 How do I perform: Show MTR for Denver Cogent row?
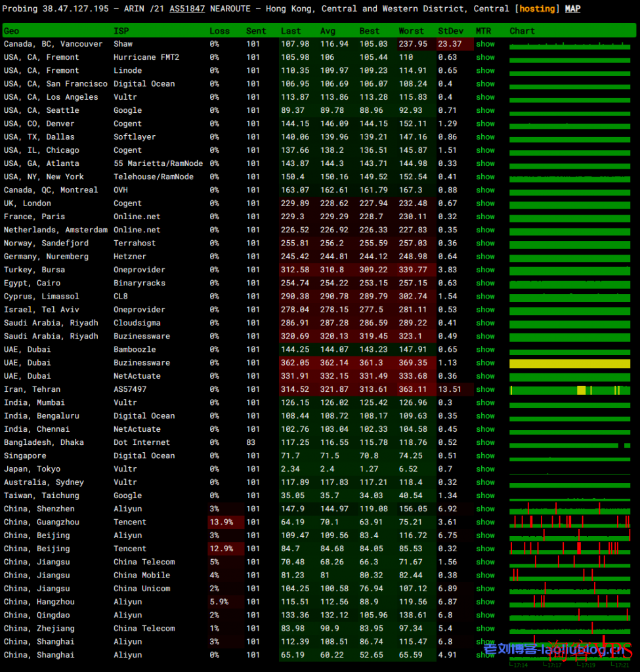pyautogui.click(x=485, y=123)
